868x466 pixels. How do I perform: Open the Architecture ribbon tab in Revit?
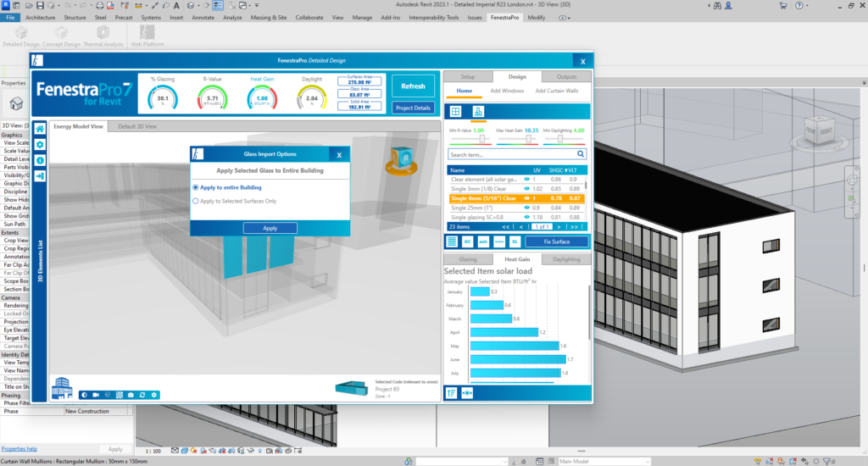41,18
